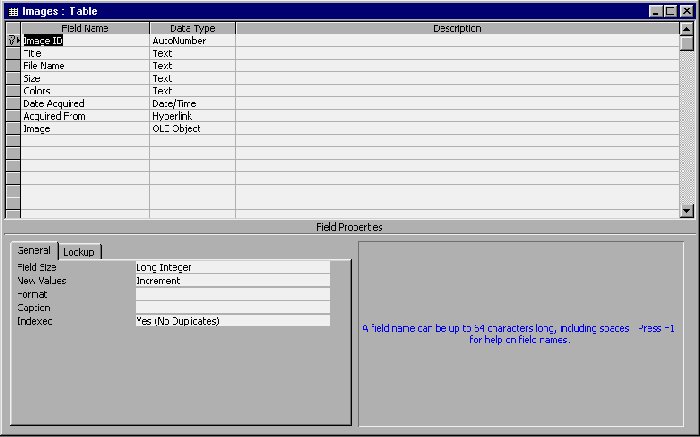
Task: Select the primary key row selector for Image ID
Action: point(13,41)
